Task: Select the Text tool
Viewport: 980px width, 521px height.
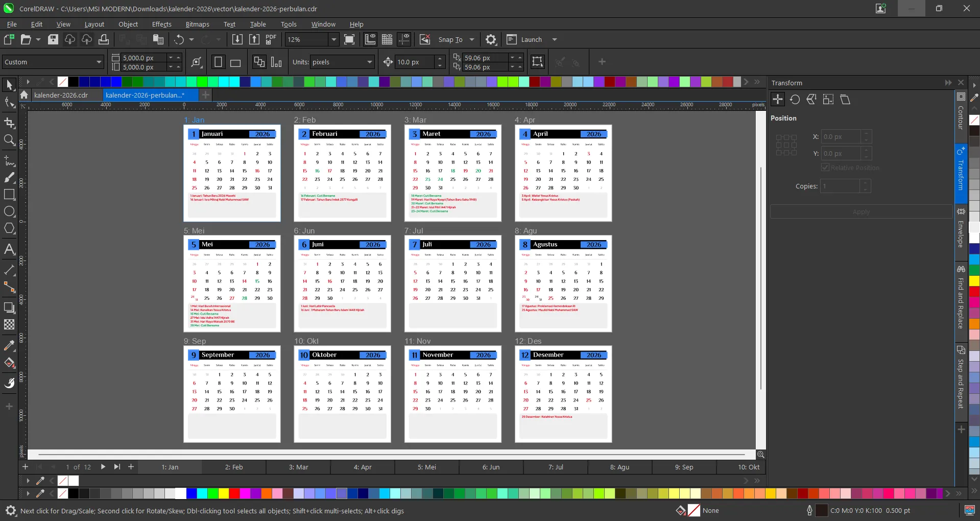Action: pos(9,249)
